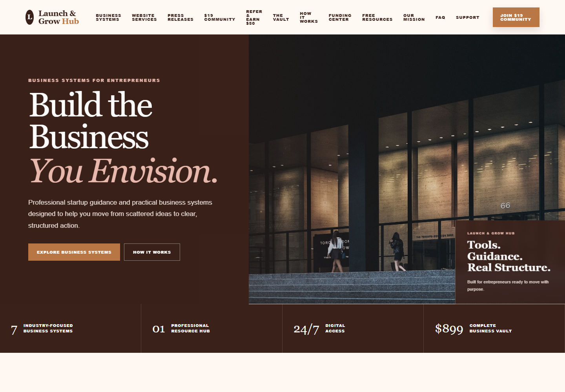Click the outlined How It Works button
This screenshot has height=392, width=565.
tap(152, 252)
